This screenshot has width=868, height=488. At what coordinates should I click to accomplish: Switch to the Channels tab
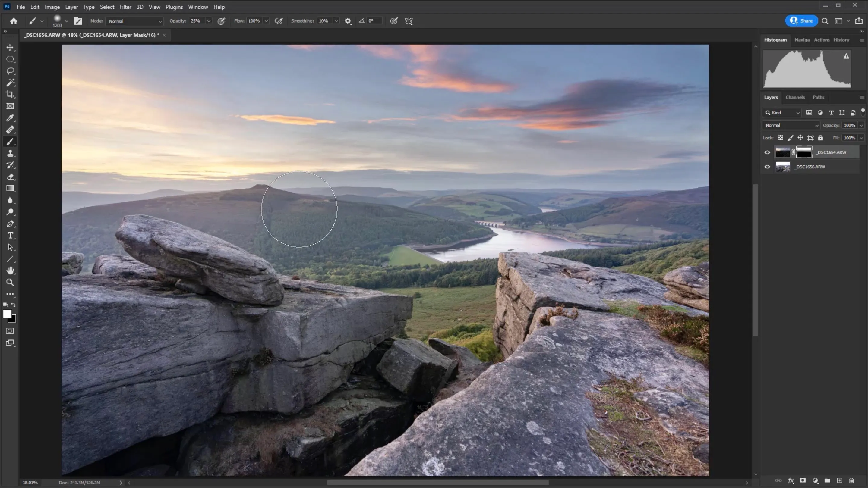click(795, 97)
